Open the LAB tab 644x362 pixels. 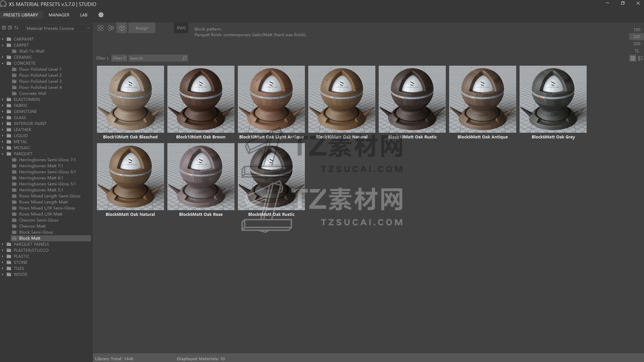tap(84, 15)
